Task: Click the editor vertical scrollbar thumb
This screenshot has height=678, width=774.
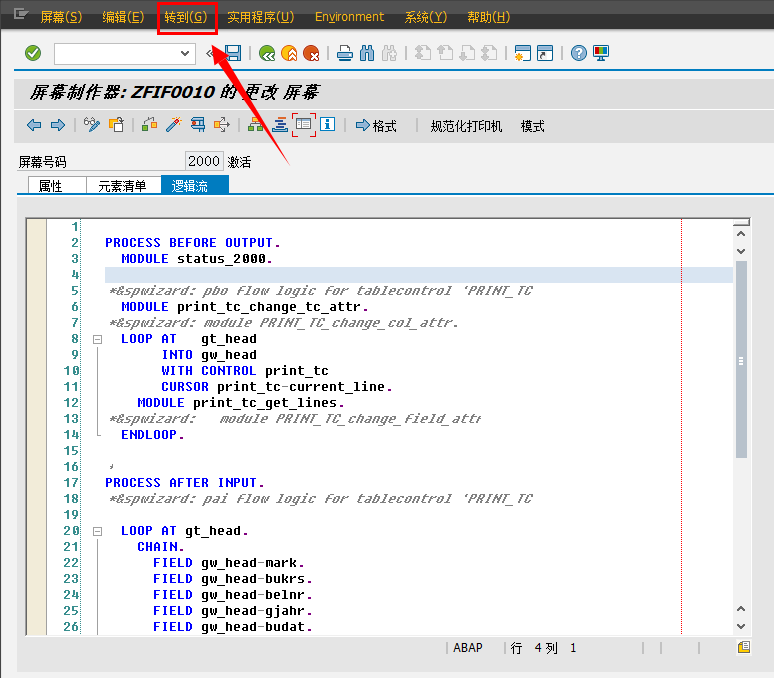Action: 741,360
